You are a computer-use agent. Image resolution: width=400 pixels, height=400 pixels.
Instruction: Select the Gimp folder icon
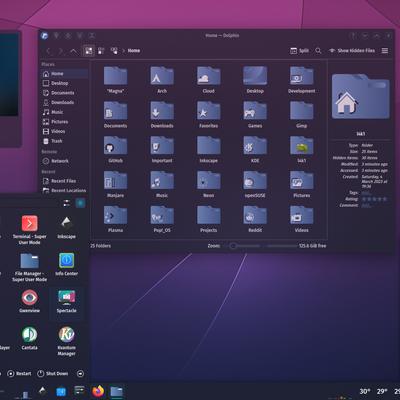pos(302,111)
